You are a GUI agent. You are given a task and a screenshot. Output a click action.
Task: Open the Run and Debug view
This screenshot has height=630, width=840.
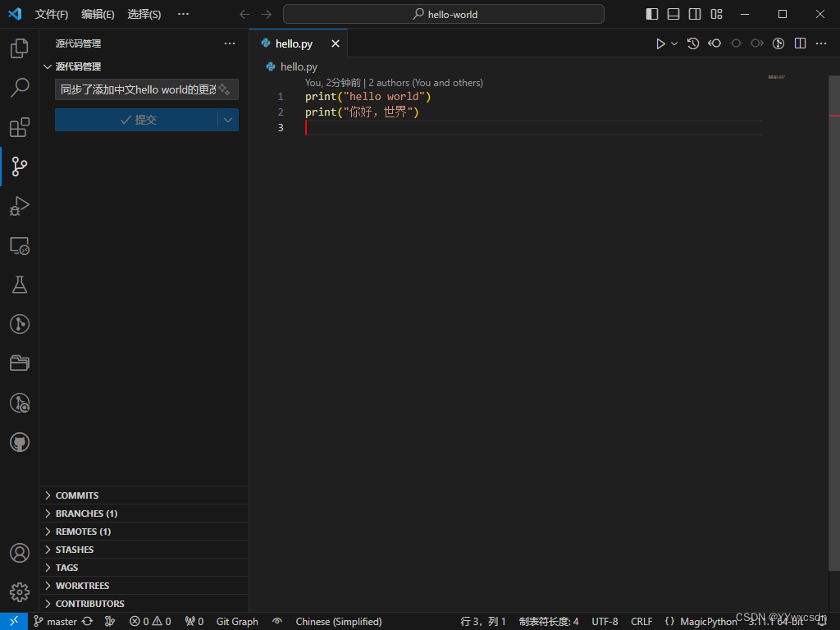pos(20,206)
